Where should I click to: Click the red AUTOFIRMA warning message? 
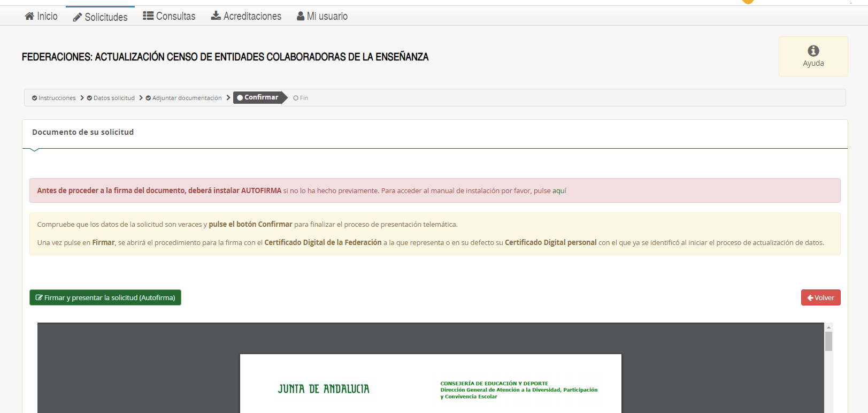point(435,190)
